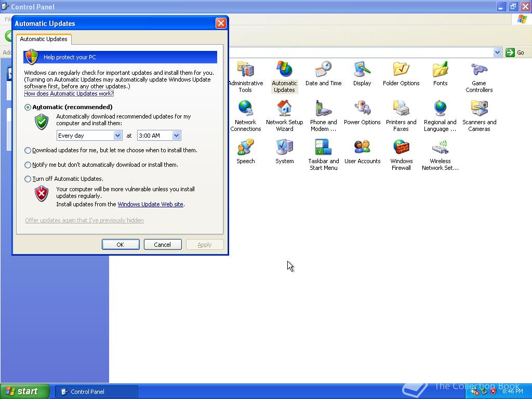Expand the address bar dropdown arrow
The width and height of the screenshot is (532, 399).
(497, 52)
